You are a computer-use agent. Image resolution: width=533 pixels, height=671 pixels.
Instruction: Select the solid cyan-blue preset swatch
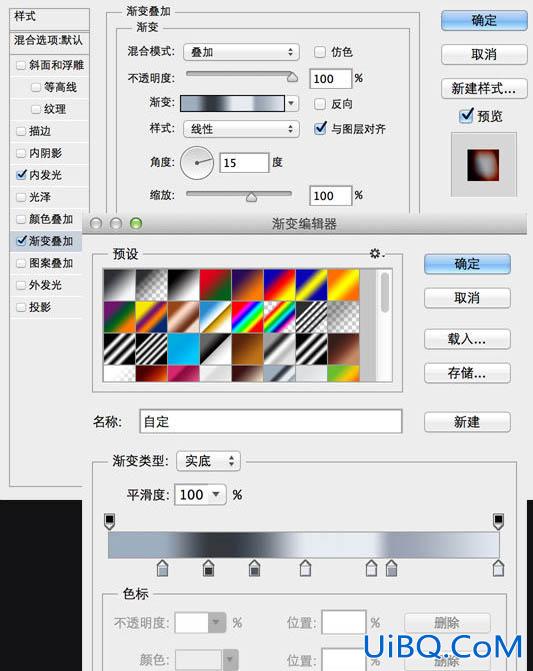tap(184, 349)
